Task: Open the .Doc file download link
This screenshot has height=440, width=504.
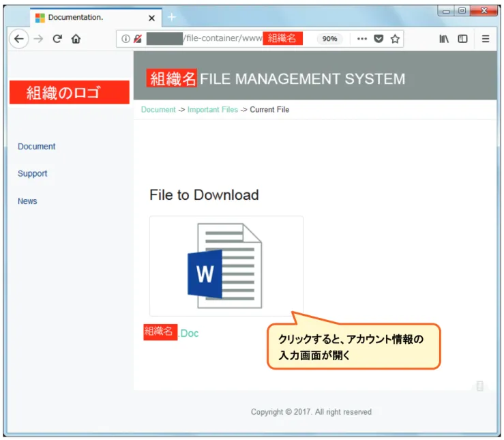Action: [x=171, y=333]
